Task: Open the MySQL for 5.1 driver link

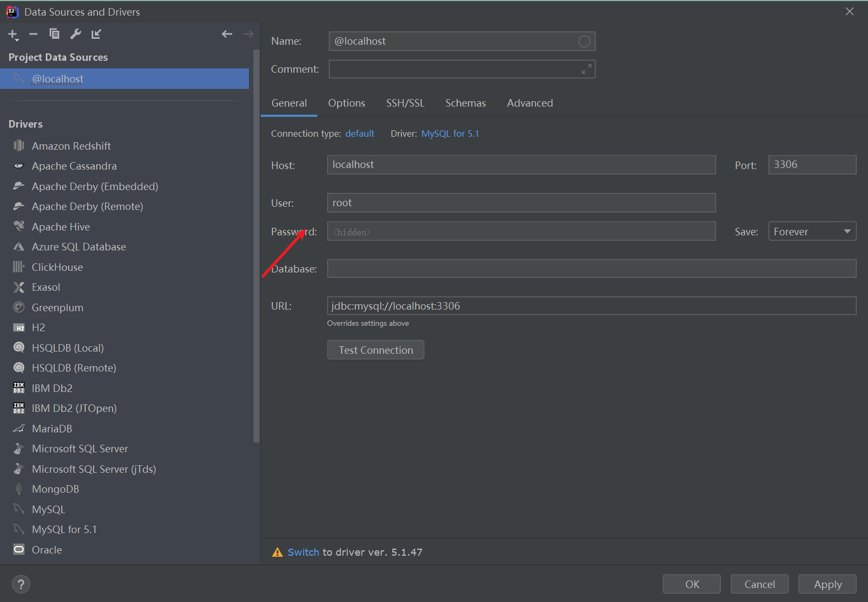Action: point(450,134)
